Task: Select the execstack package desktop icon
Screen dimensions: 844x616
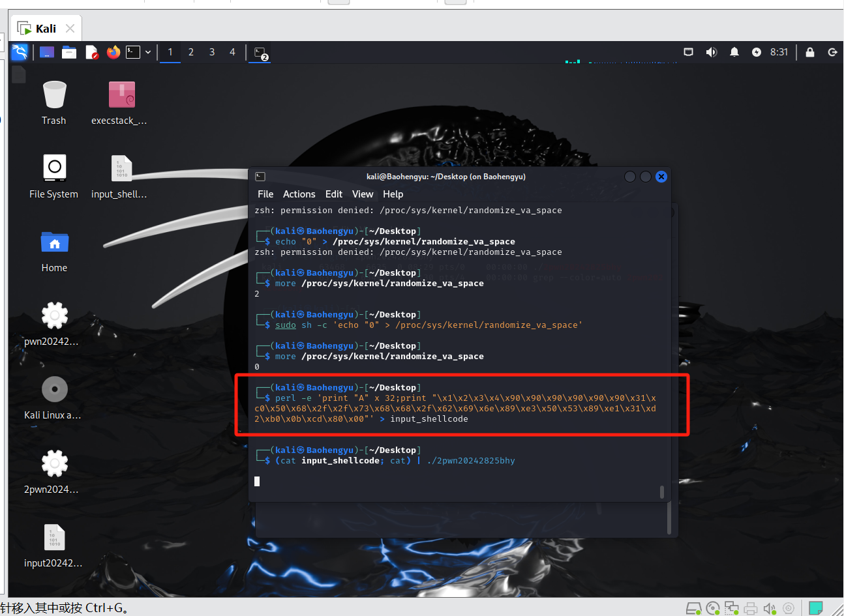Action: (121, 103)
